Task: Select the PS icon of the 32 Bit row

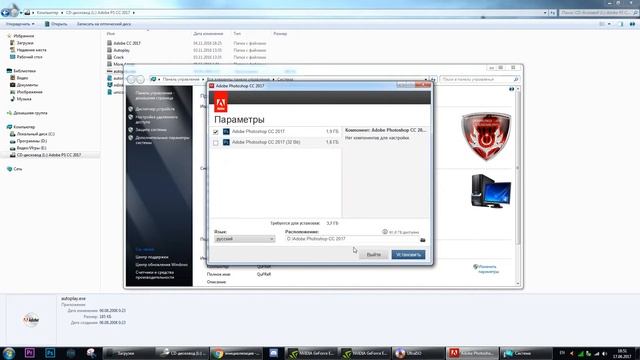Action: 226,142
